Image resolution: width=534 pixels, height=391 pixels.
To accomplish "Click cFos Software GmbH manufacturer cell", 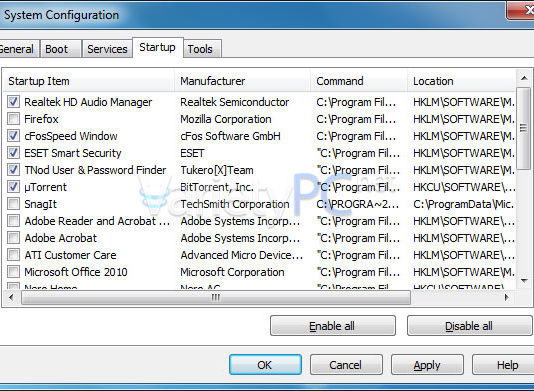I will click(230, 136).
